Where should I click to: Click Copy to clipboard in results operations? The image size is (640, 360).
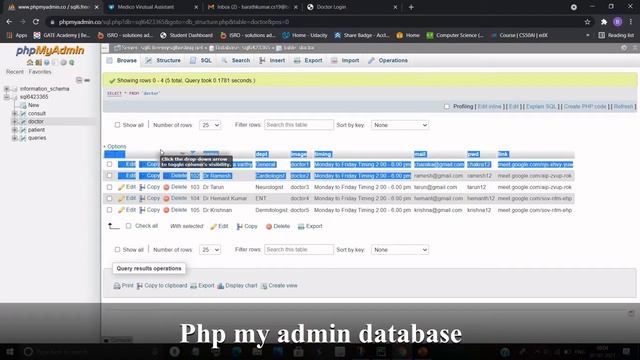pyautogui.click(x=162, y=286)
